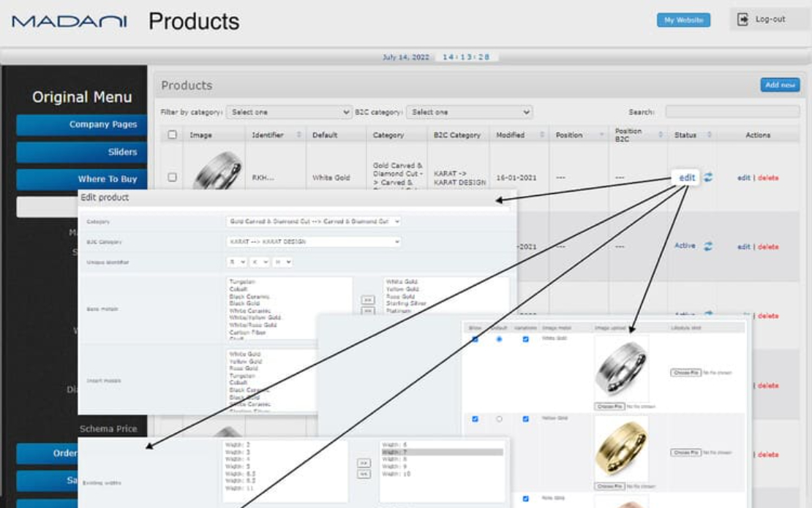The width and height of the screenshot is (812, 508).
Task: Open B2C Category dropdown in Edit product
Action: [x=313, y=242]
